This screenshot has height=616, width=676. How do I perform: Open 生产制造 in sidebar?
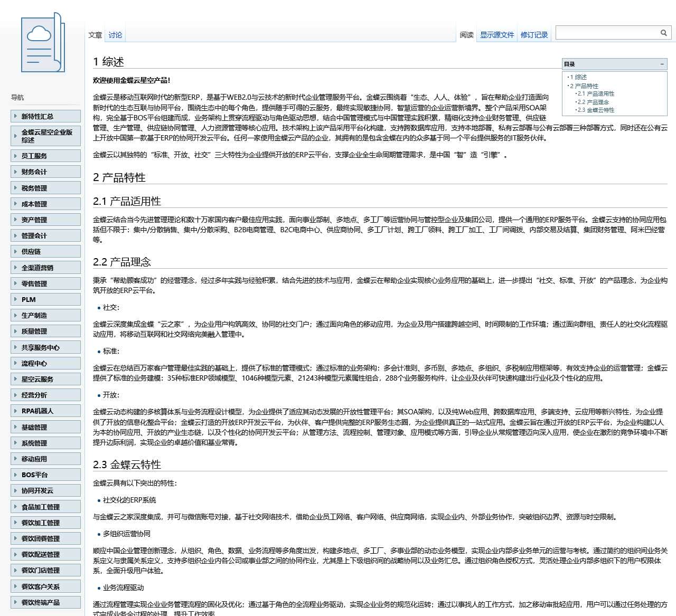[x=45, y=315]
